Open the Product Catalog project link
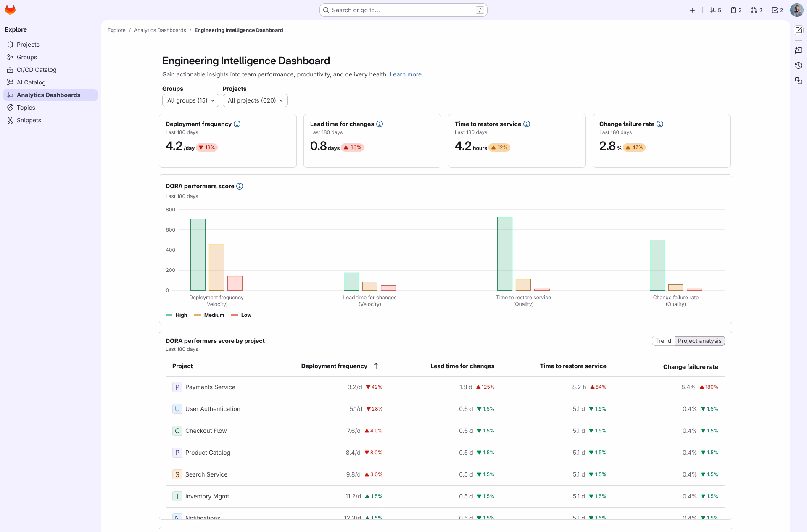 click(x=208, y=453)
